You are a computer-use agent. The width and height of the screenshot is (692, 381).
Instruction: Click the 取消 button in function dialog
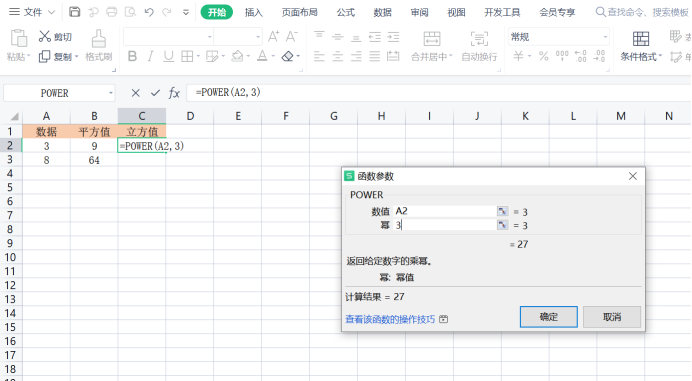click(612, 317)
